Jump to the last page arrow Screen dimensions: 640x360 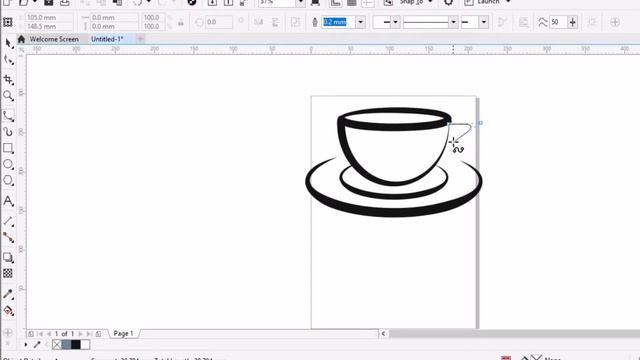click(x=89, y=334)
